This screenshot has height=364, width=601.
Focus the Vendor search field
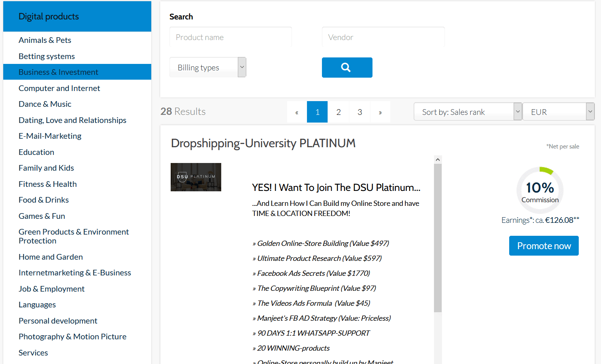click(x=383, y=37)
